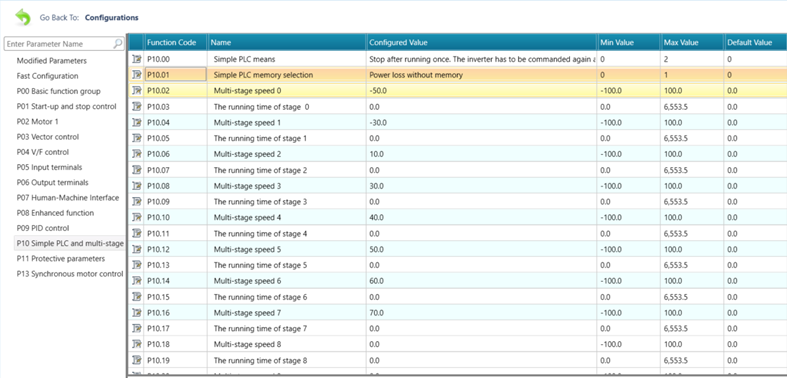Click the edit icon for row P10.04
This screenshot has width=787, height=378.
pyautogui.click(x=137, y=122)
